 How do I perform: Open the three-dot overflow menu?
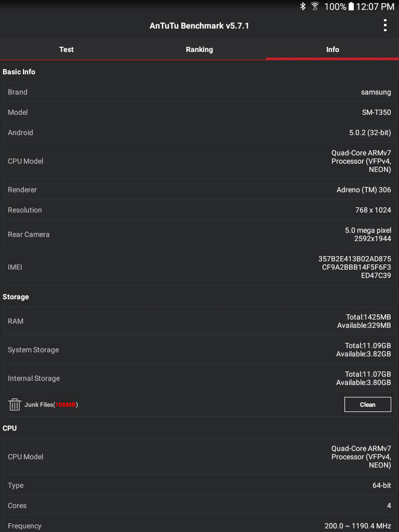click(385, 25)
